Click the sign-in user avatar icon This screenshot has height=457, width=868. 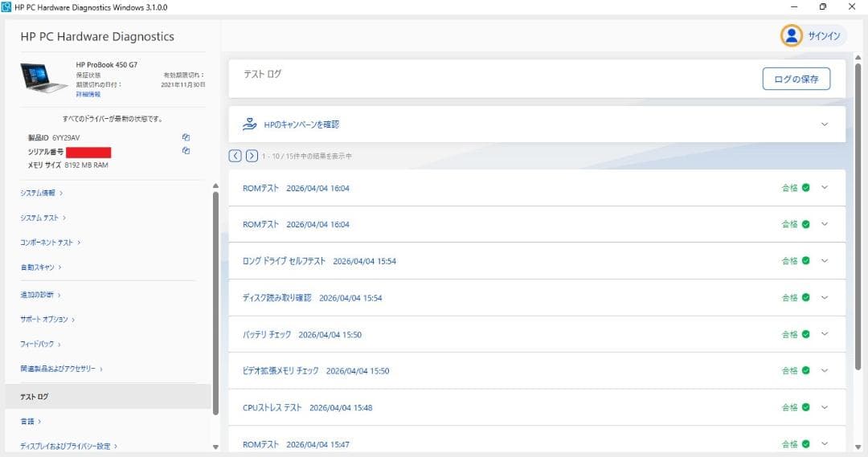(792, 35)
